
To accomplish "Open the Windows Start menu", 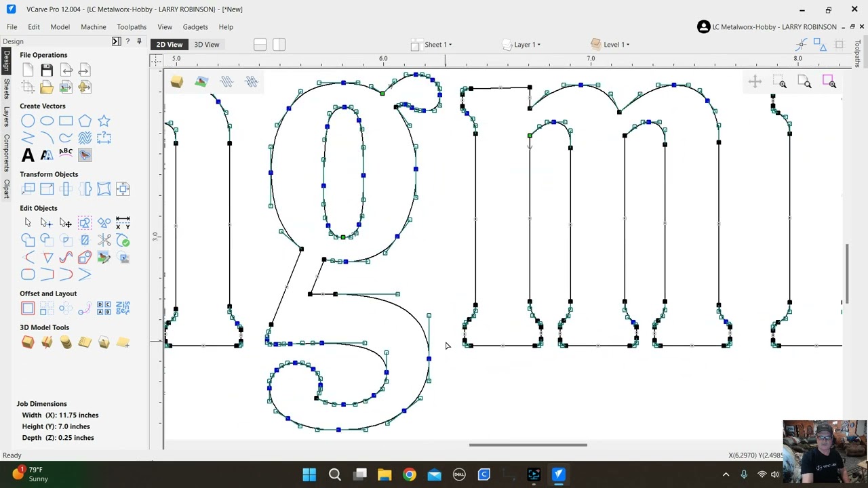I will click(x=309, y=474).
